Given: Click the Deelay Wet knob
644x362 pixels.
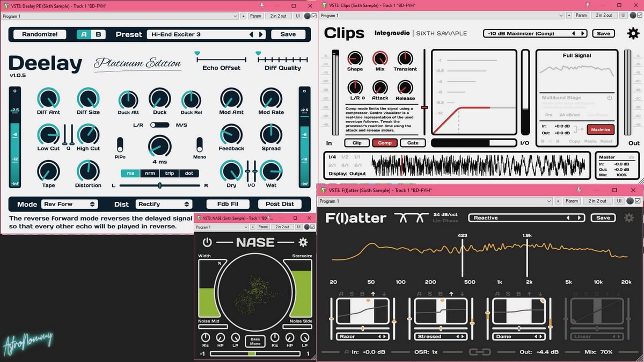Looking at the screenshot, I should (x=271, y=171).
